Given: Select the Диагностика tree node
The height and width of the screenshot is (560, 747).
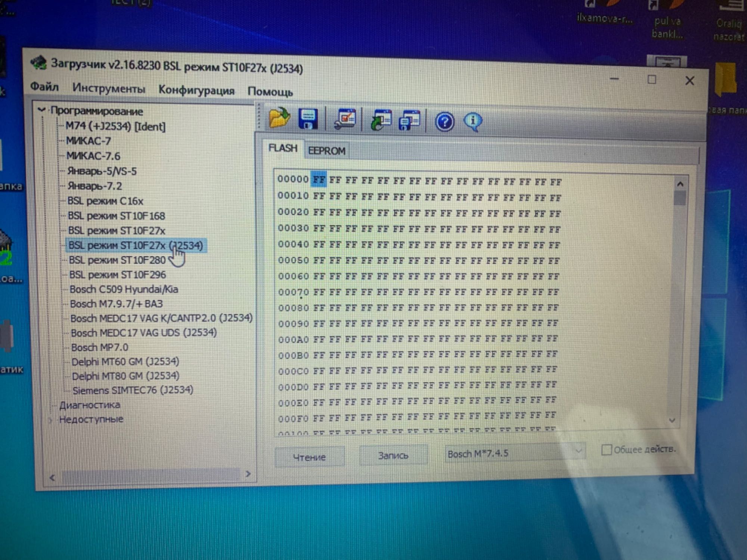Looking at the screenshot, I should coord(90,405).
